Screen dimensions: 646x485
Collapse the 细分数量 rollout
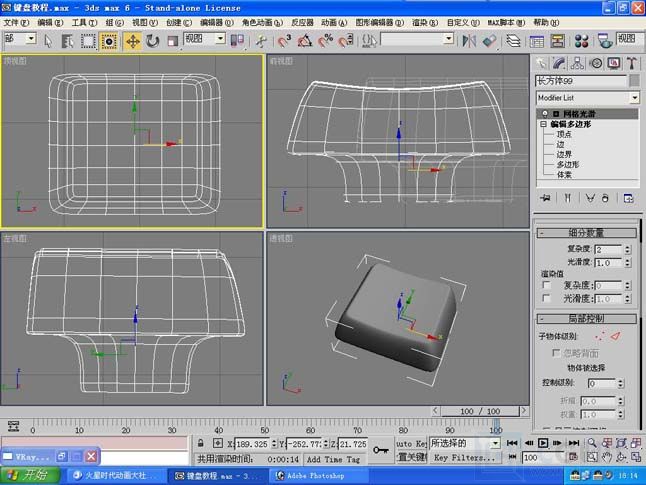[586, 233]
